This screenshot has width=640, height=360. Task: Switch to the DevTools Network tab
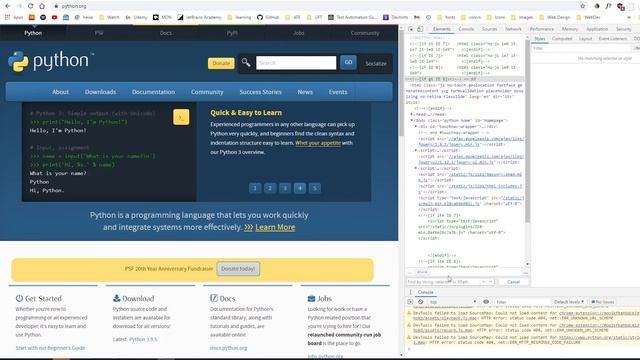click(513, 29)
